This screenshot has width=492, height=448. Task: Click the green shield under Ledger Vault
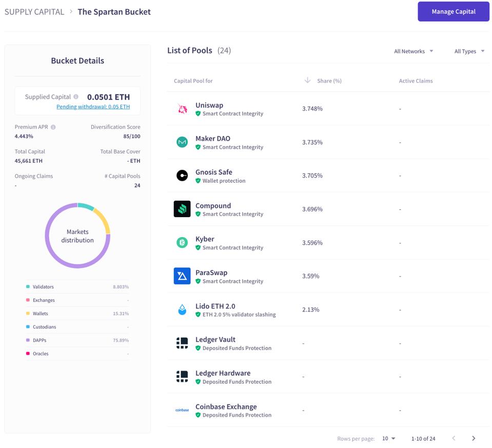[198, 348]
